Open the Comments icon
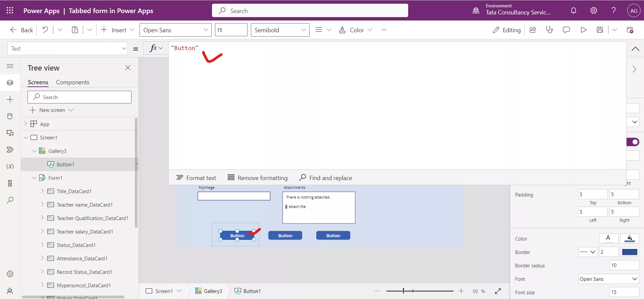644x299 pixels. [566, 30]
